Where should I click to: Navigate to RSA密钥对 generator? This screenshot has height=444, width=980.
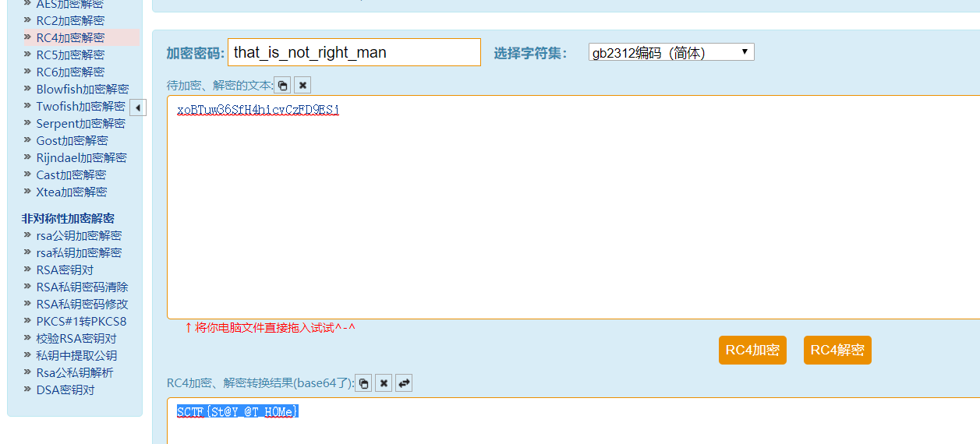point(65,270)
